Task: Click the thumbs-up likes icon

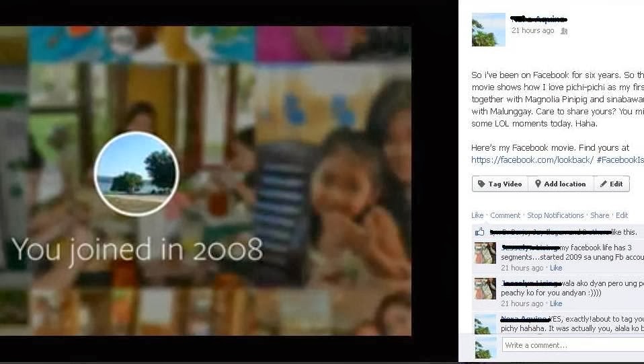Action: tap(480, 232)
